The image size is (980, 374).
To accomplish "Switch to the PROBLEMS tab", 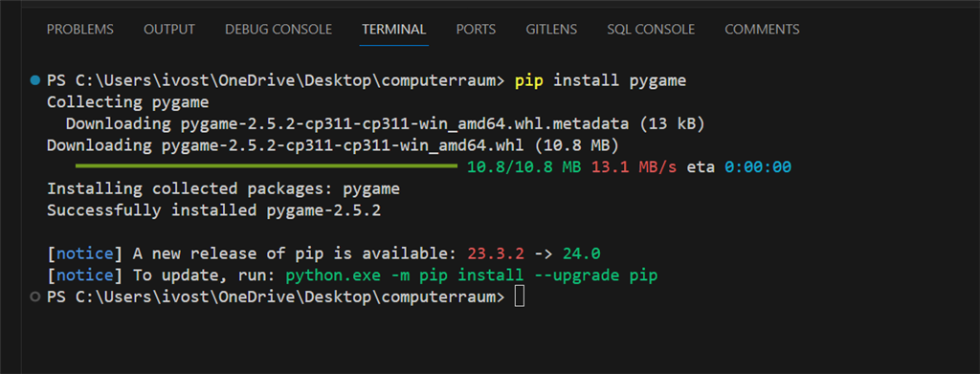I will point(80,30).
